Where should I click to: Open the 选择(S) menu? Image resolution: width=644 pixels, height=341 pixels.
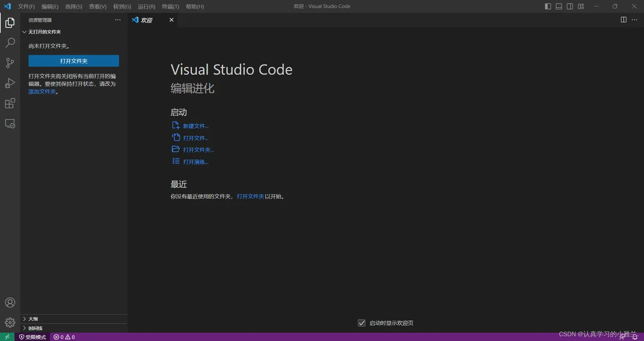(x=74, y=6)
